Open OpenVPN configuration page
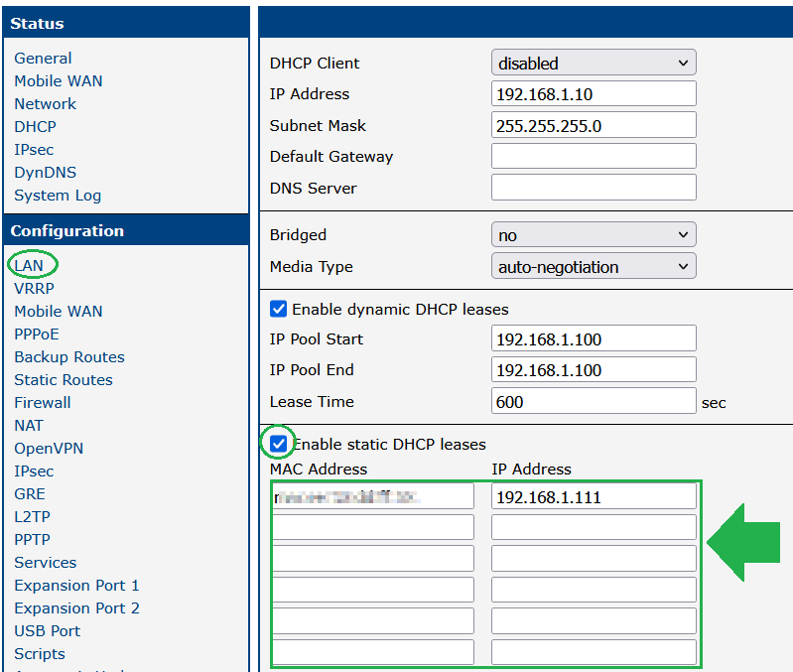Screen dimensions: 793x672 (49, 448)
